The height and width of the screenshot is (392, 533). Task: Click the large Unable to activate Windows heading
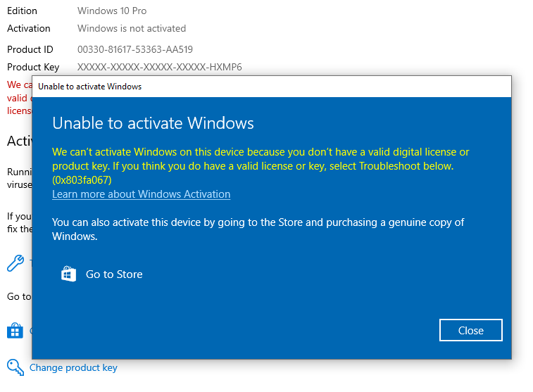pos(153,123)
